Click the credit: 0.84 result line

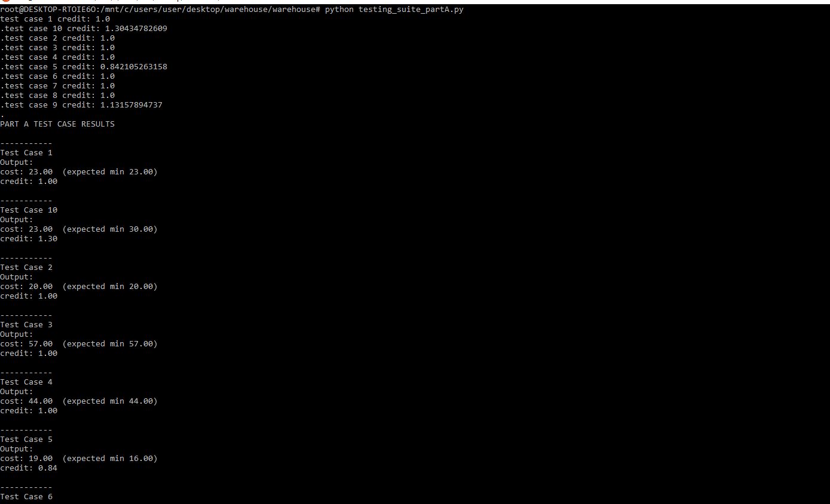pyautogui.click(x=29, y=468)
